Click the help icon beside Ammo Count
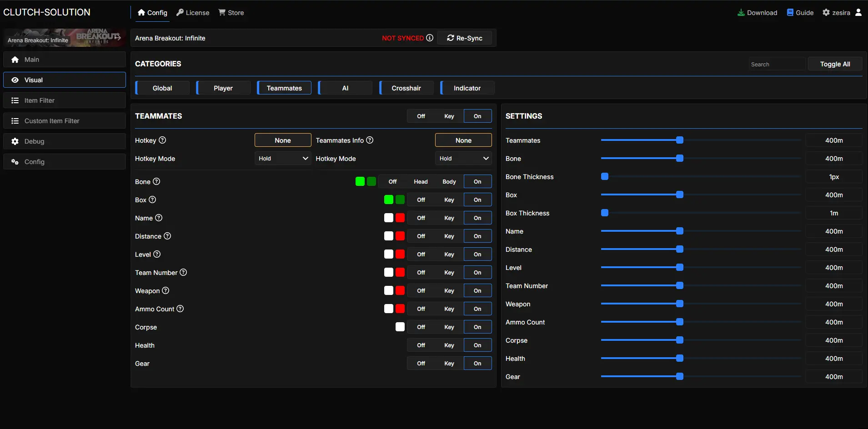 point(180,309)
